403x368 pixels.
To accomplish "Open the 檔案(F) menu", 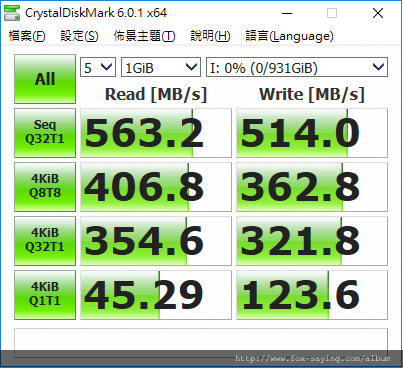I will 27,36.
